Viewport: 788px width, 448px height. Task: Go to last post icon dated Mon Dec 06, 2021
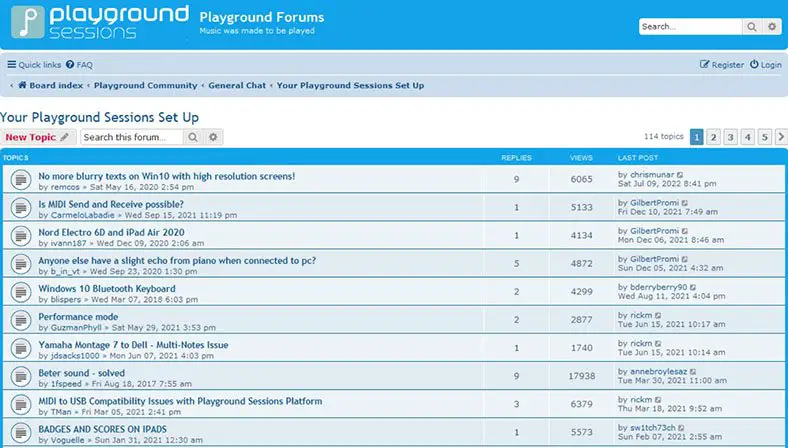(x=685, y=231)
